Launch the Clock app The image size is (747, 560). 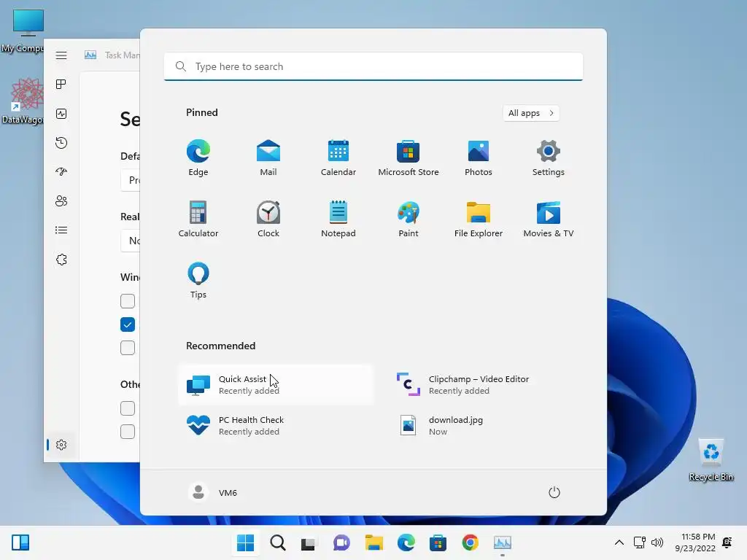pyautogui.click(x=268, y=219)
